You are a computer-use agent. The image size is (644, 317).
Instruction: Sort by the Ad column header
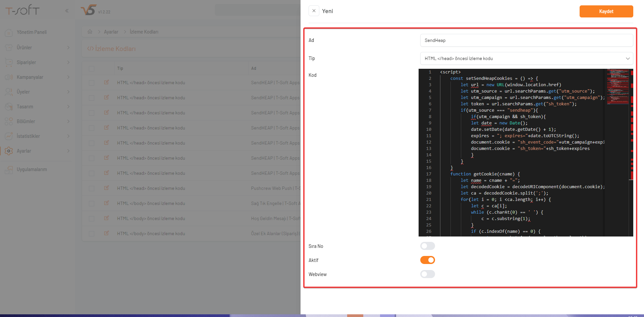[254, 68]
